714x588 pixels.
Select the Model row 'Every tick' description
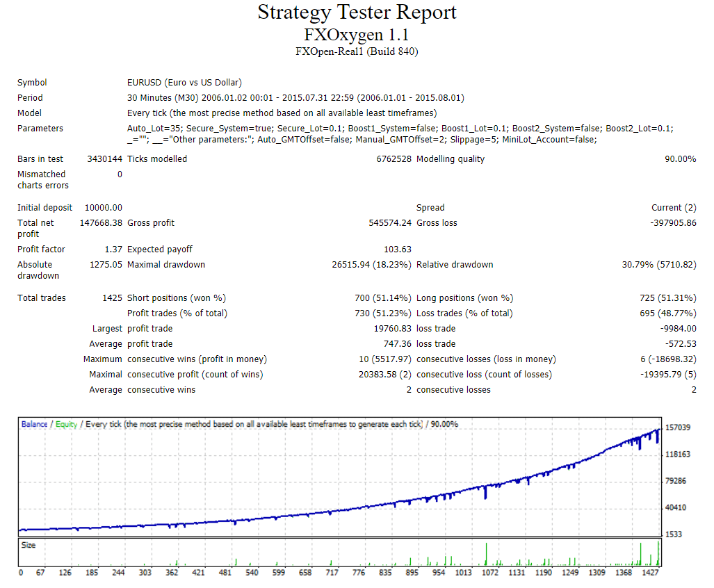click(x=282, y=113)
